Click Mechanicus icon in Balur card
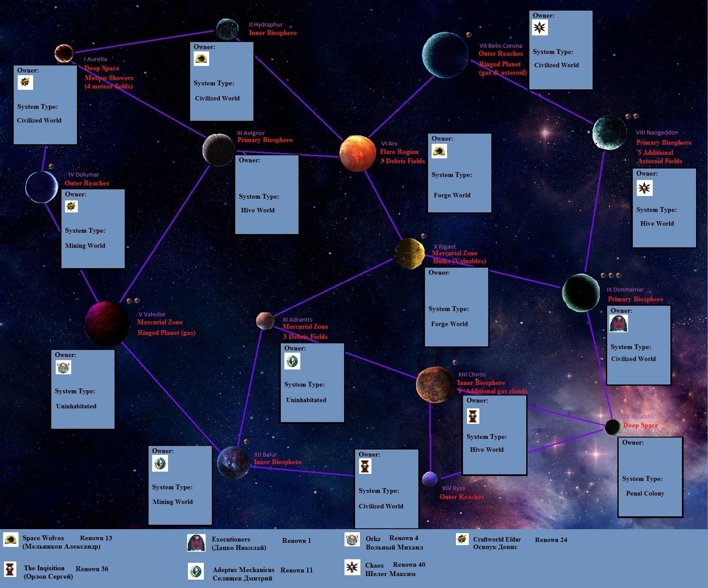Screen dimensions: 708x588 click(160, 464)
